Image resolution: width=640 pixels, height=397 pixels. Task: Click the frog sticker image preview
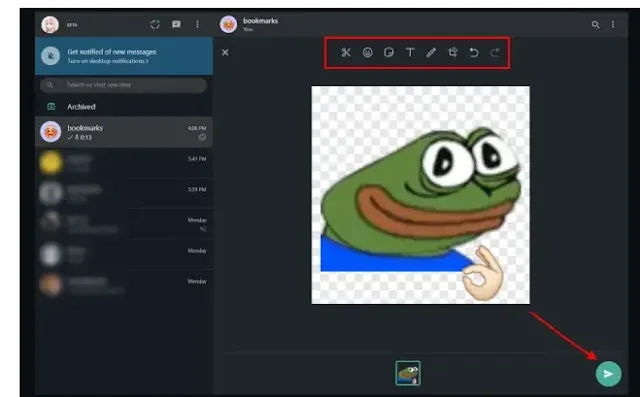420,195
